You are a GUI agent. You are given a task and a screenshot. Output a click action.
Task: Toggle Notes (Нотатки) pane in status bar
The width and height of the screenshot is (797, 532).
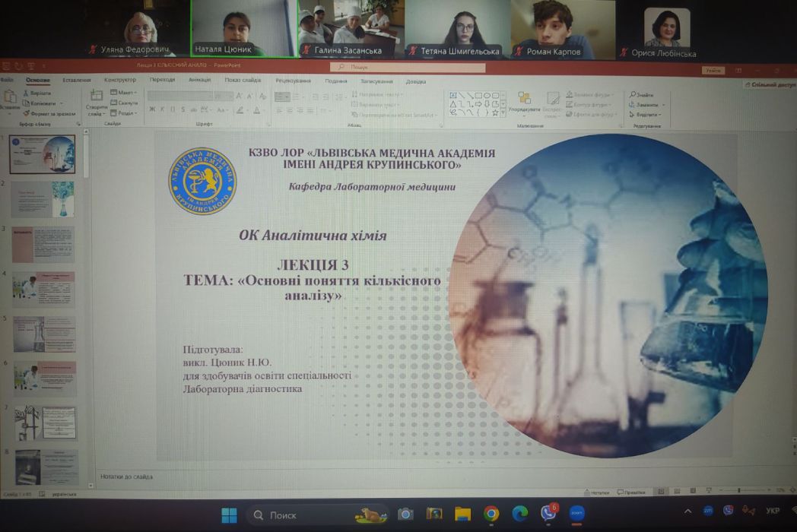(x=598, y=492)
